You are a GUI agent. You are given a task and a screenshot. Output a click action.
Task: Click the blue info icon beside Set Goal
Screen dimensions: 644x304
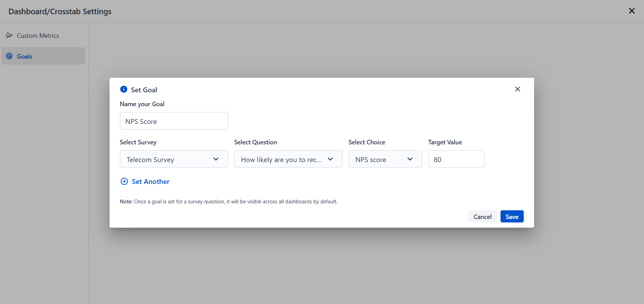pos(124,89)
